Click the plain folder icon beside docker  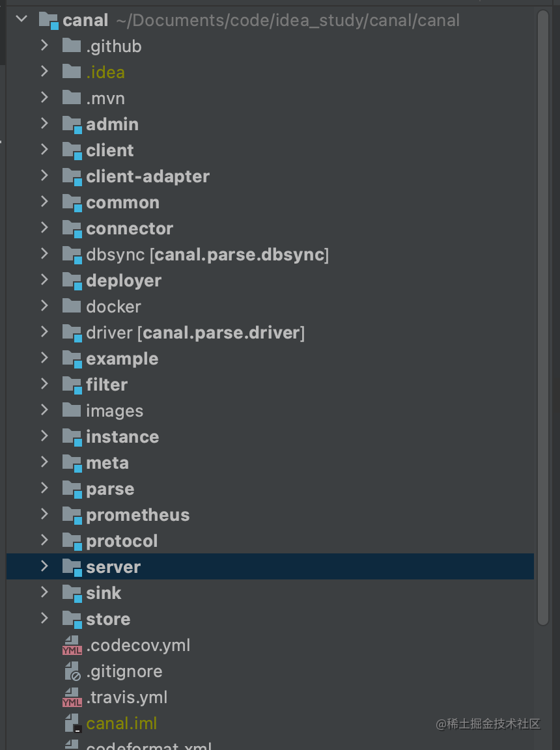tap(72, 306)
